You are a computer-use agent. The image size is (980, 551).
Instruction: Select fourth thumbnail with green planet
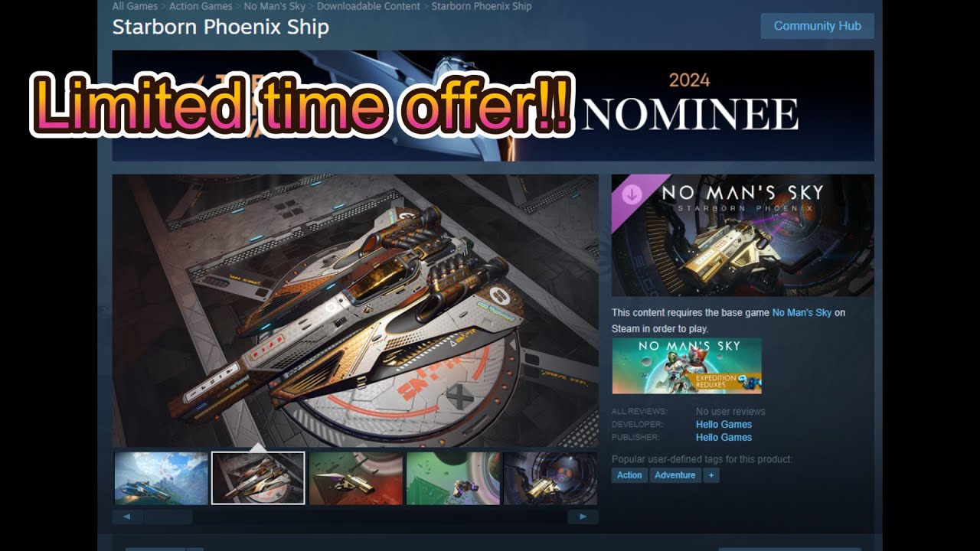point(453,478)
